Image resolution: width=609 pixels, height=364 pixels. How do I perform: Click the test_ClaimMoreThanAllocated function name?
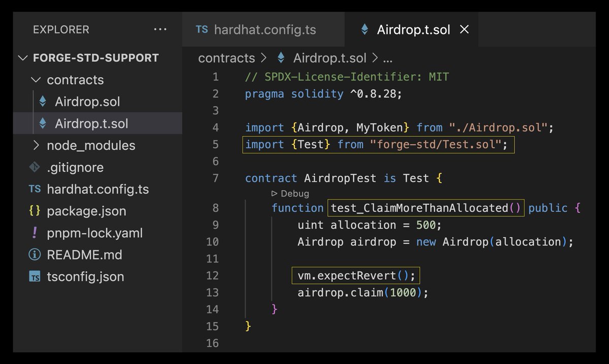click(419, 208)
